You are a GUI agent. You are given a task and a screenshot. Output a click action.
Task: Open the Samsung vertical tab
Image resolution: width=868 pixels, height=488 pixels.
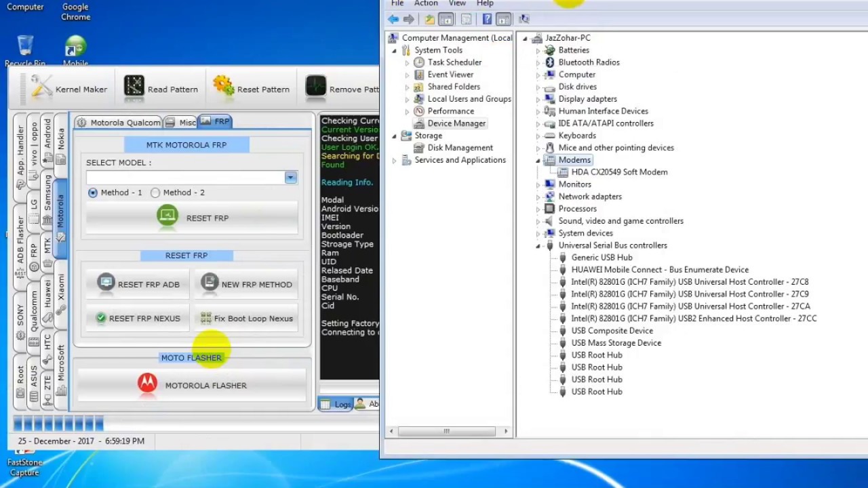(47, 199)
